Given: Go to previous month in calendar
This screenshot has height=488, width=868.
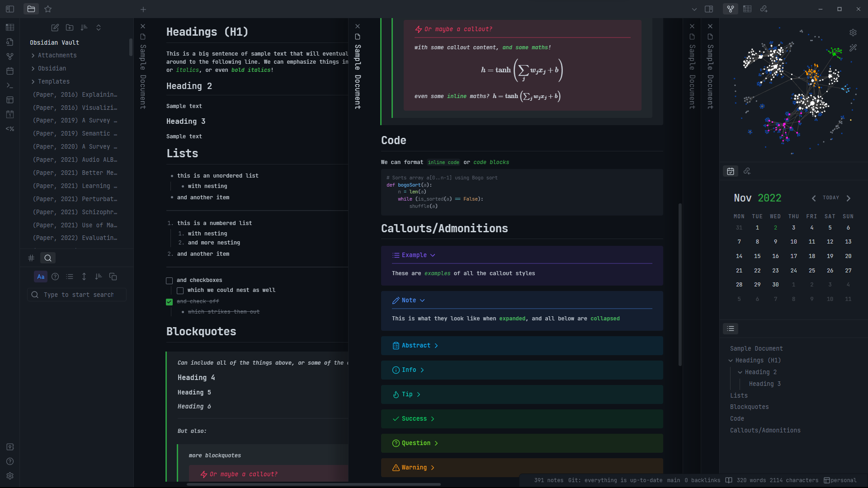Looking at the screenshot, I should click(814, 198).
